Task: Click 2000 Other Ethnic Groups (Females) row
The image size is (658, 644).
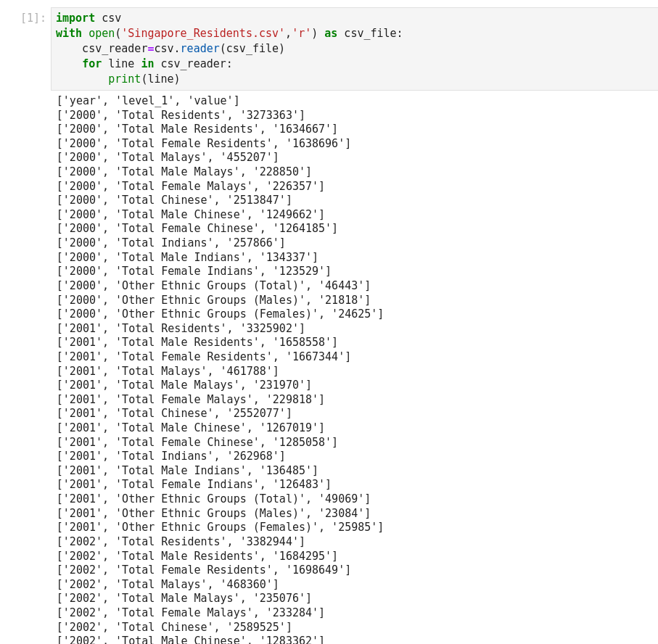Action: [220, 314]
